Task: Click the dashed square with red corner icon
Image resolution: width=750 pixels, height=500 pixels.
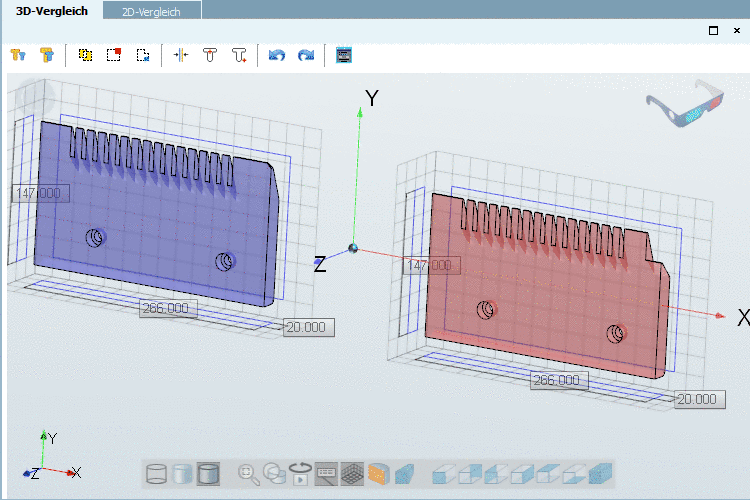Action: click(114, 56)
